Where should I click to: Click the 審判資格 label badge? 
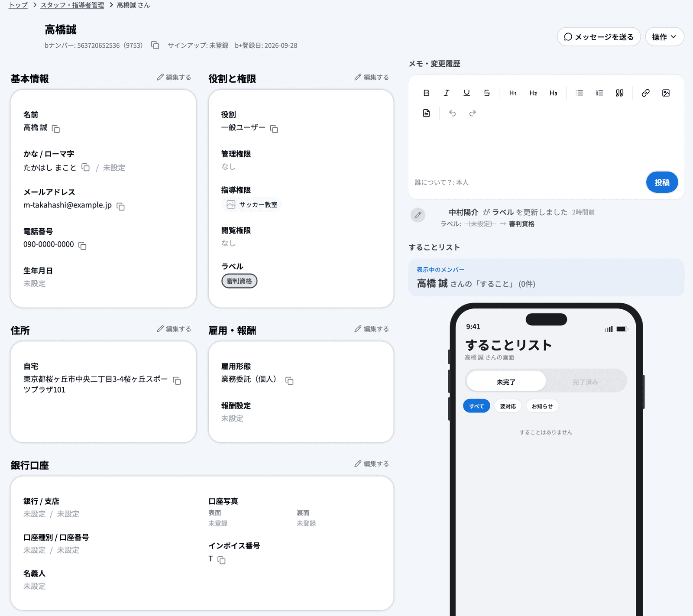[x=239, y=281]
